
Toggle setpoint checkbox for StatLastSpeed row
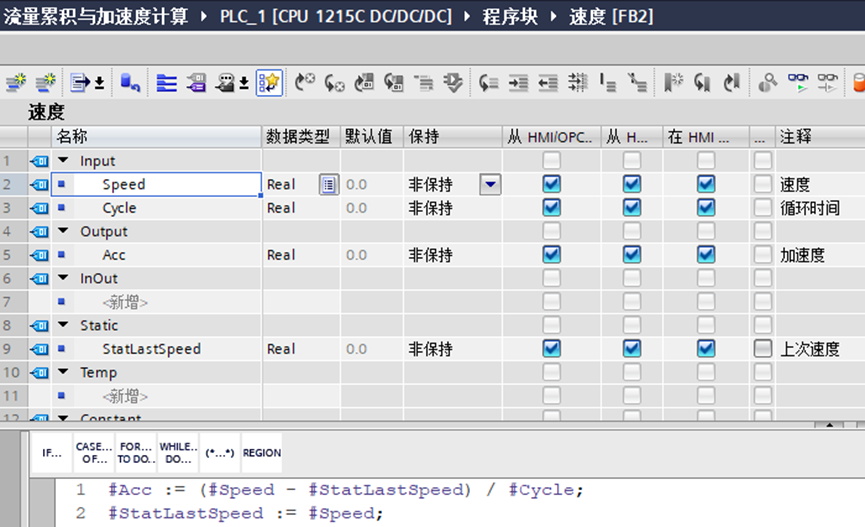pyautogui.click(x=762, y=348)
